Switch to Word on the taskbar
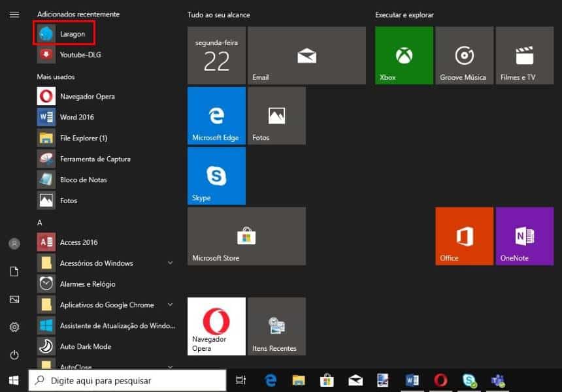 (412, 380)
